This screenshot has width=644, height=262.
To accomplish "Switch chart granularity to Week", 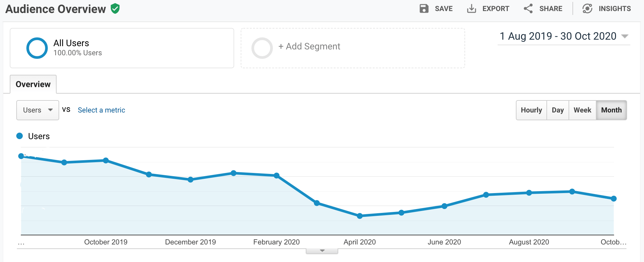I will click(583, 110).
